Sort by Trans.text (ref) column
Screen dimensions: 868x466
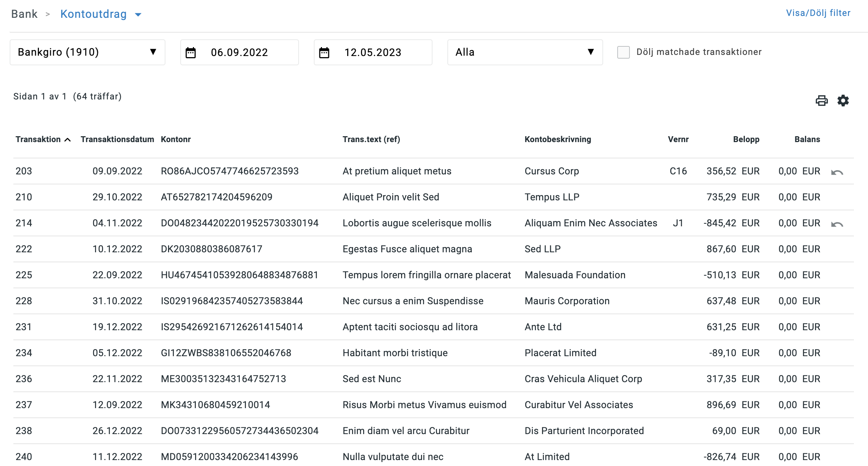click(x=371, y=140)
